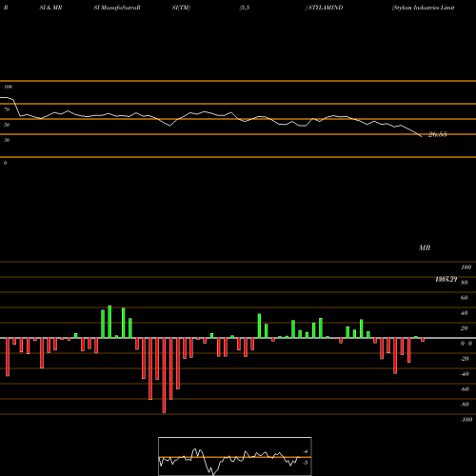This screenshot has height=476, width=476.
Task: Select the RSI axis label 70
Action: click(x=7, y=109)
